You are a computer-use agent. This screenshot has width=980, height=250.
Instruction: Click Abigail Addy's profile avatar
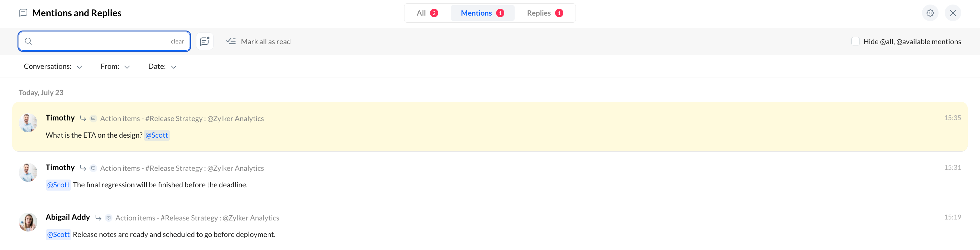28,222
